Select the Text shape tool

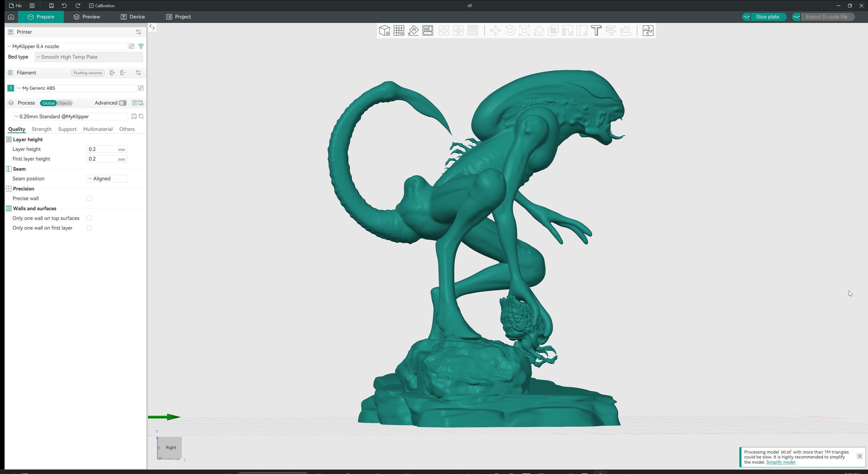[x=597, y=31]
